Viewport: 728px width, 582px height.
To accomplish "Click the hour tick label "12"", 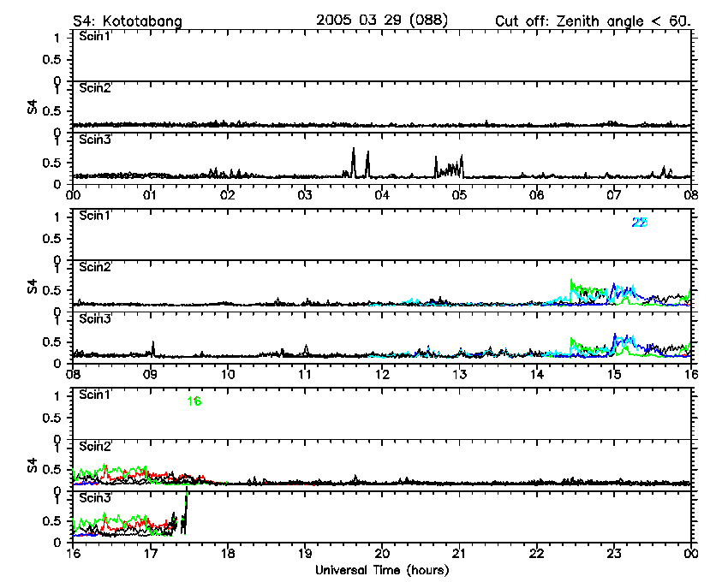I will (x=382, y=375).
